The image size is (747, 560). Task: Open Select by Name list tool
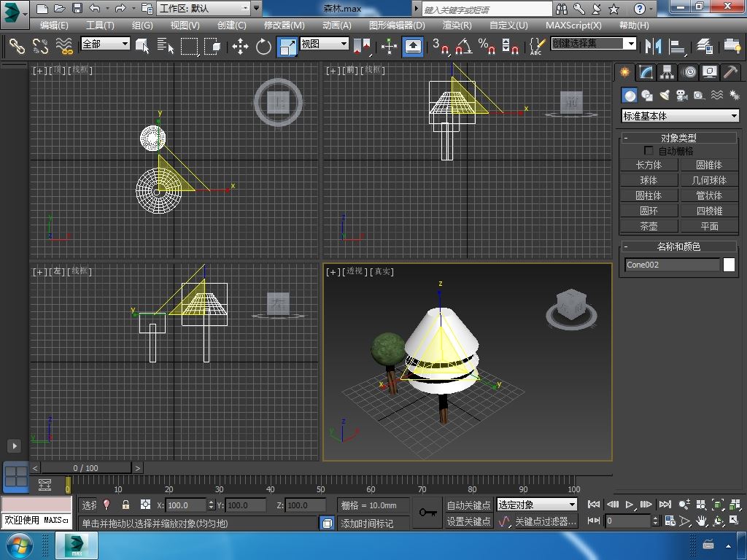[166, 46]
